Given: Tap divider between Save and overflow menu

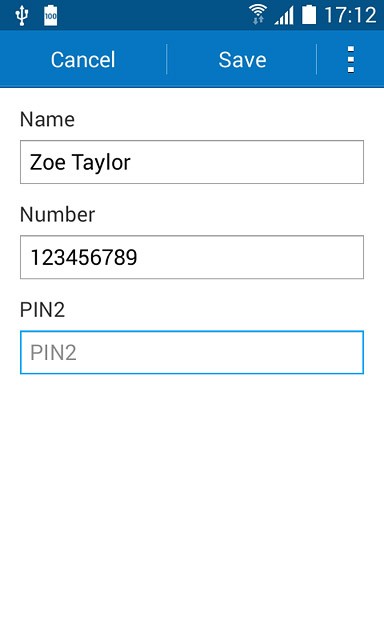Looking at the screenshot, I should point(317,60).
